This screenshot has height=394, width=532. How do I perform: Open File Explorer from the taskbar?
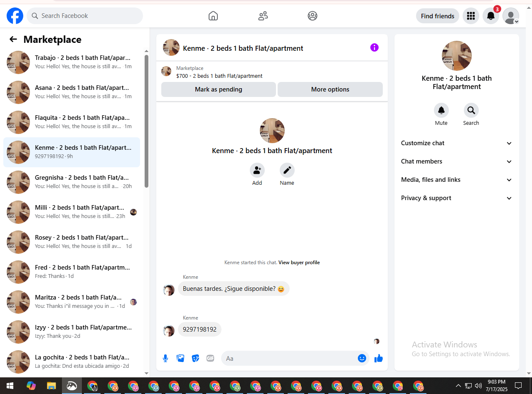pos(51,386)
